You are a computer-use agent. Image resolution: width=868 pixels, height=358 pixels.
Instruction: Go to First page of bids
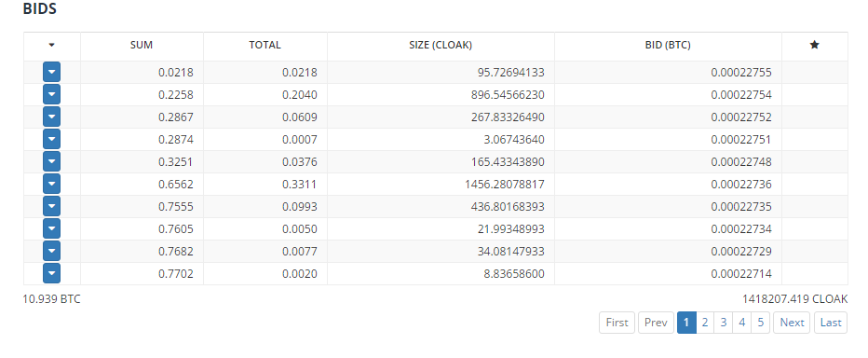click(x=617, y=323)
